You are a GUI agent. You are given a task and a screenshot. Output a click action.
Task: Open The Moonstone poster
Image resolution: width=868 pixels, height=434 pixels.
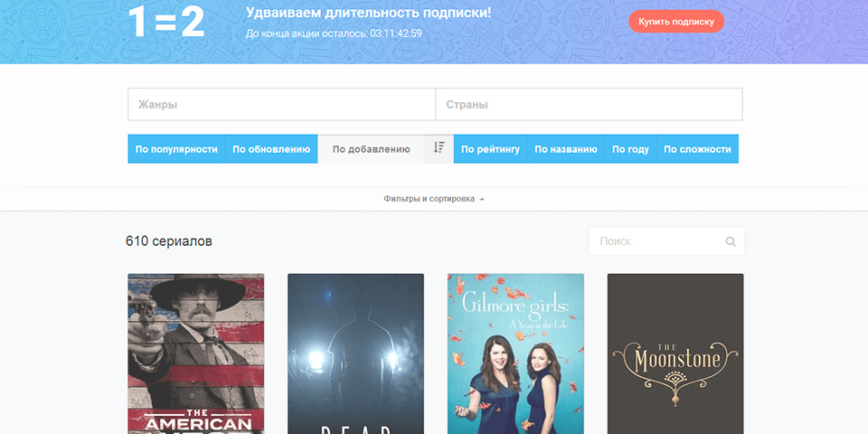pyautogui.click(x=675, y=354)
